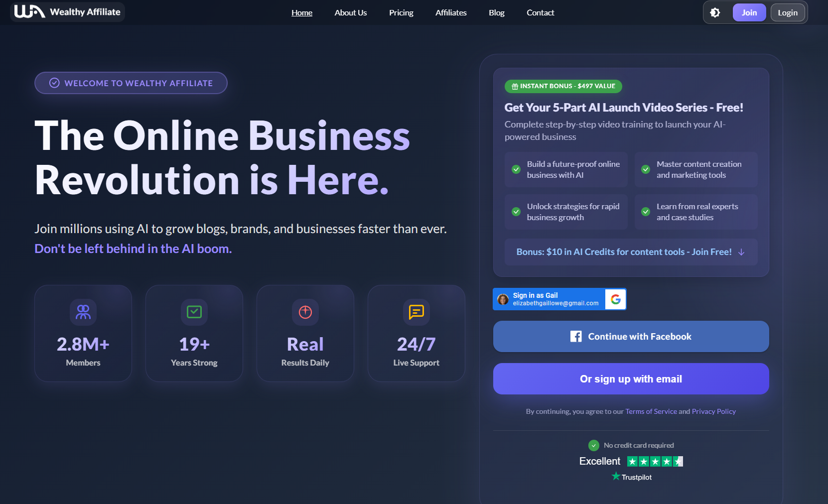The width and height of the screenshot is (828, 504).
Task: Click Unlock strategies for rapid business growth
Action: click(x=573, y=212)
